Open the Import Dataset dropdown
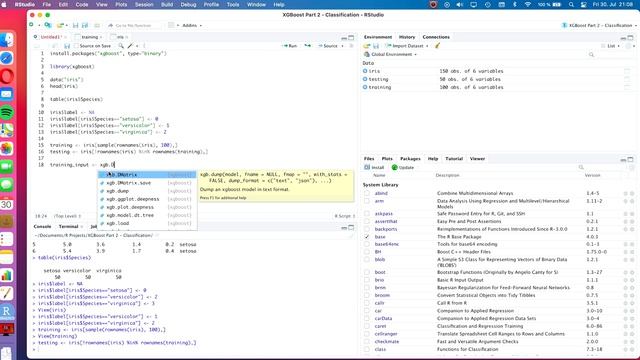The image size is (640, 360). click(407, 46)
